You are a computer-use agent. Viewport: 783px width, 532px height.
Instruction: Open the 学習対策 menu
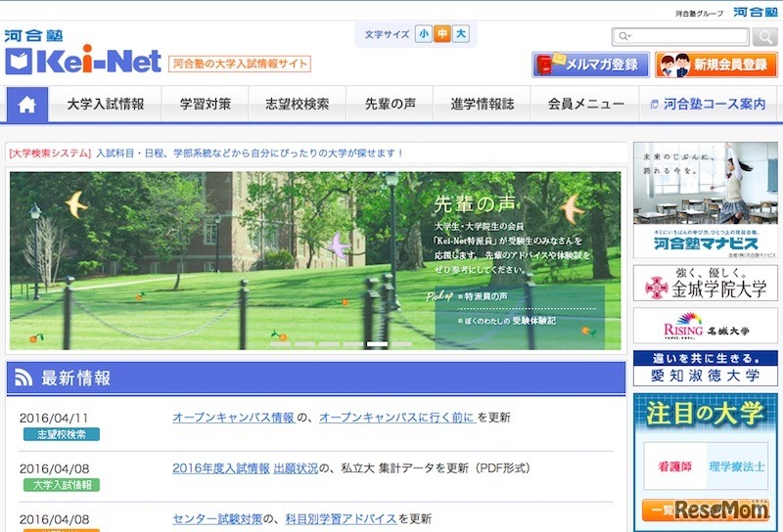click(x=206, y=105)
